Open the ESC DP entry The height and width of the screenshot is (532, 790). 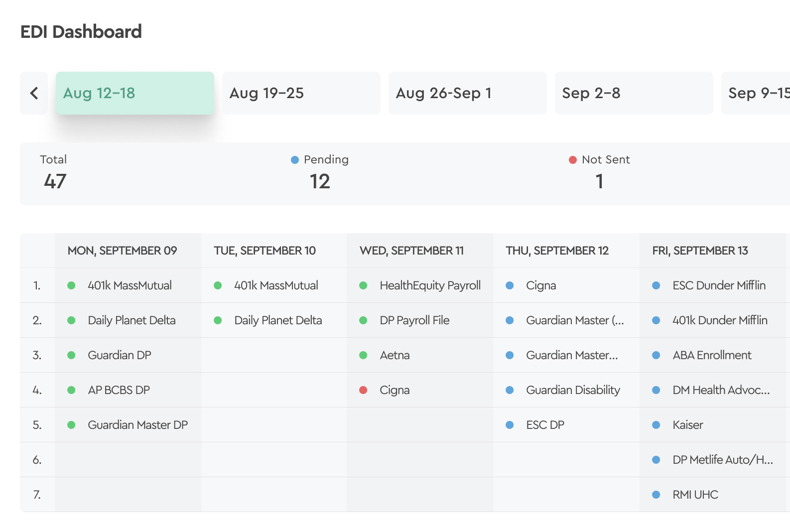tap(545, 425)
